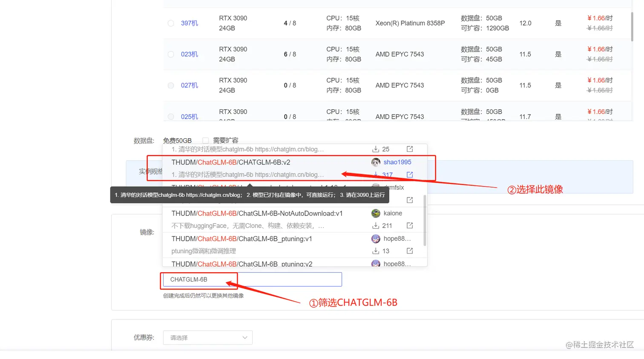644x359 pixels.
Task: Click the description 不下载huggingFace,无需Clone
Action: pos(247,226)
